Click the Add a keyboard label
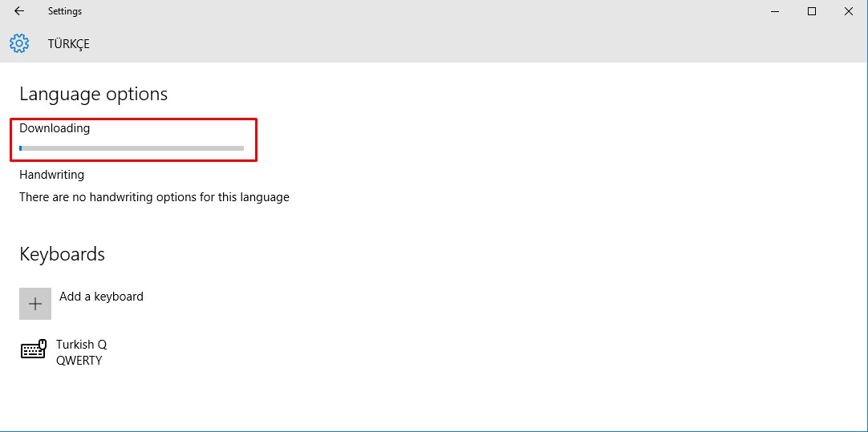Image resolution: width=868 pixels, height=432 pixels. [x=101, y=297]
